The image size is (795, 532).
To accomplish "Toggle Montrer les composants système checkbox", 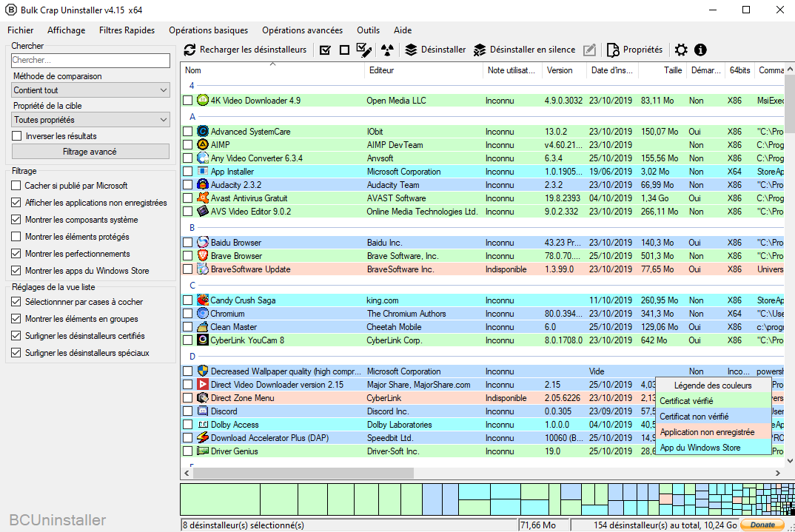I will pyautogui.click(x=16, y=220).
